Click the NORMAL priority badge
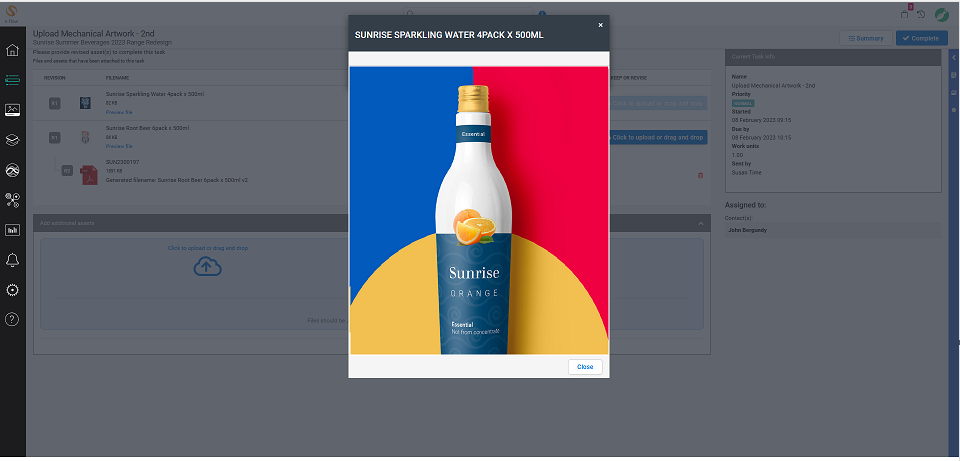 pyautogui.click(x=743, y=103)
